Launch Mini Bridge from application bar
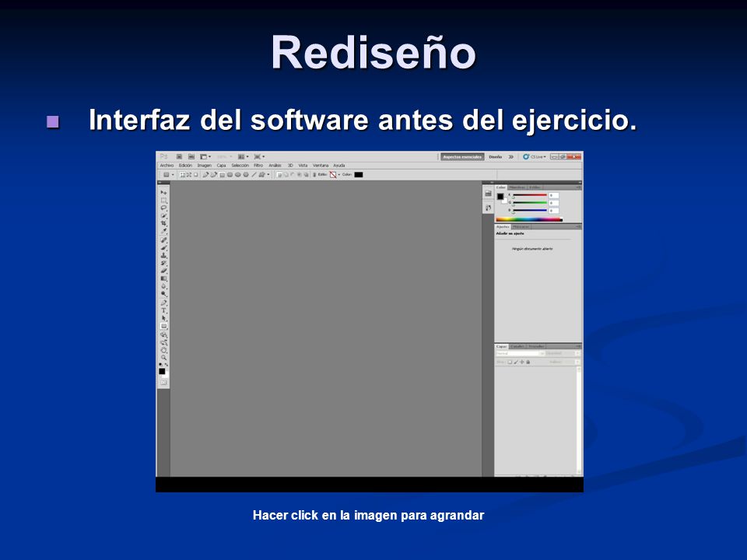 [x=191, y=156]
